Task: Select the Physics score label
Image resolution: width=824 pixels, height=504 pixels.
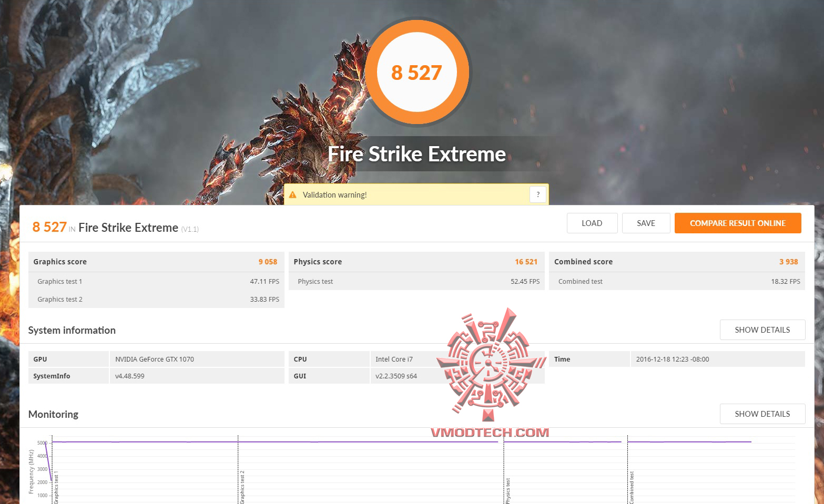Action: [x=318, y=262]
